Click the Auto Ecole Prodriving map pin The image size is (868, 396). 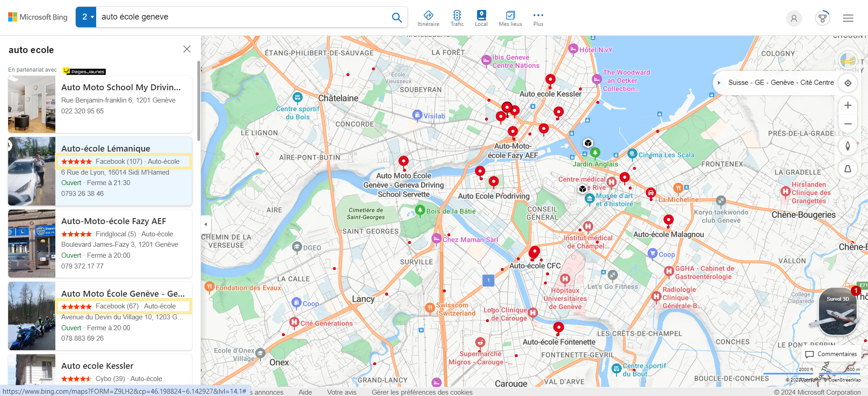tap(494, 182)
